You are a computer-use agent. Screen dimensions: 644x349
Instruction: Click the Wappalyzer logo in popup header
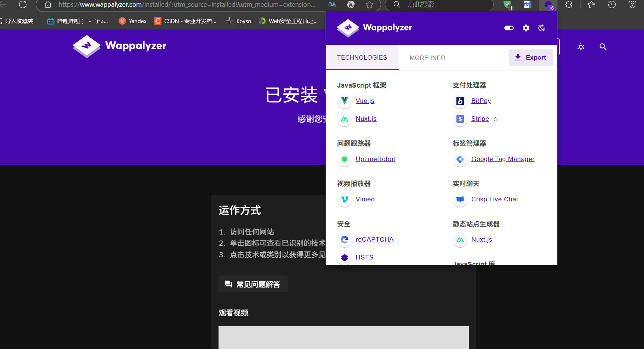coord(374,28)
